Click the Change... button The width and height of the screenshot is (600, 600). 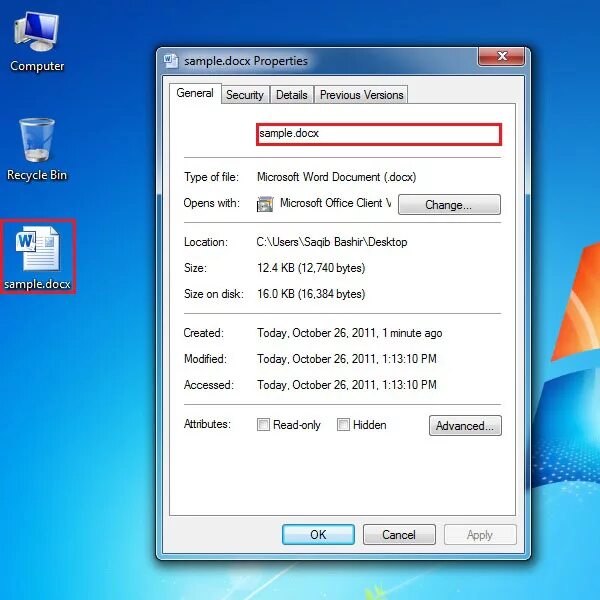tap(449, 205)
